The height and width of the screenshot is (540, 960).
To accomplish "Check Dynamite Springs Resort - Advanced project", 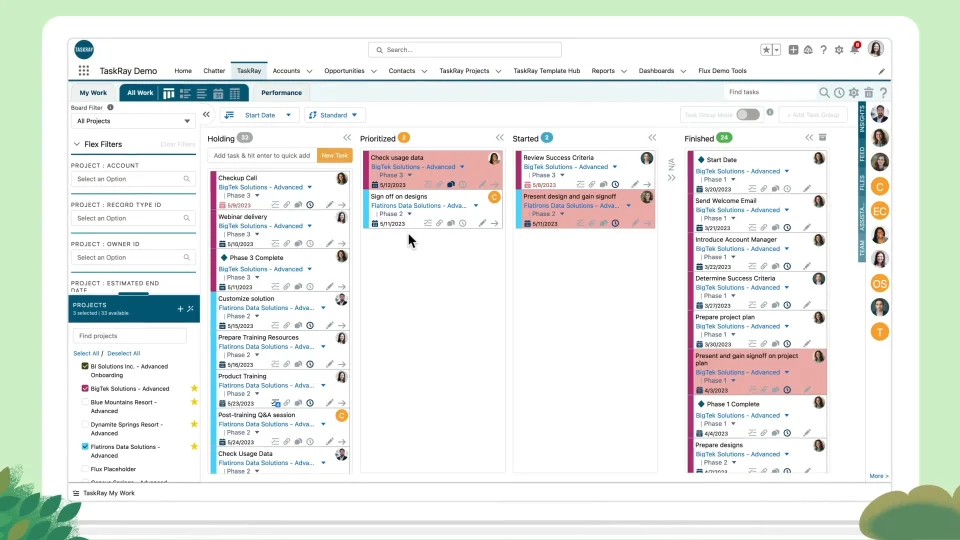I will [x=85, y=424].
